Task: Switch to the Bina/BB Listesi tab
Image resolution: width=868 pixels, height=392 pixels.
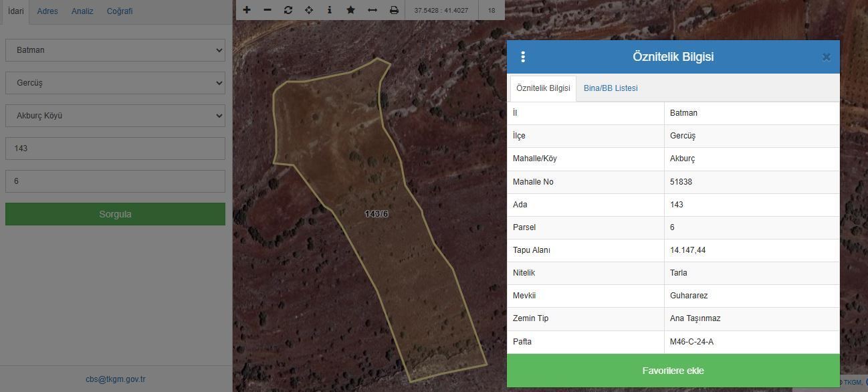Action: pyautogui.click(x=611, y=88)
